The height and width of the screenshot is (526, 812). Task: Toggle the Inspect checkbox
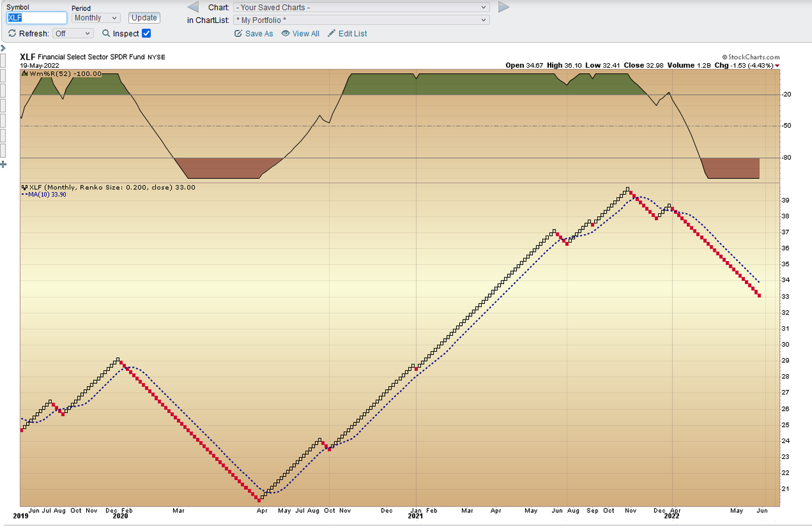point(147,33)
